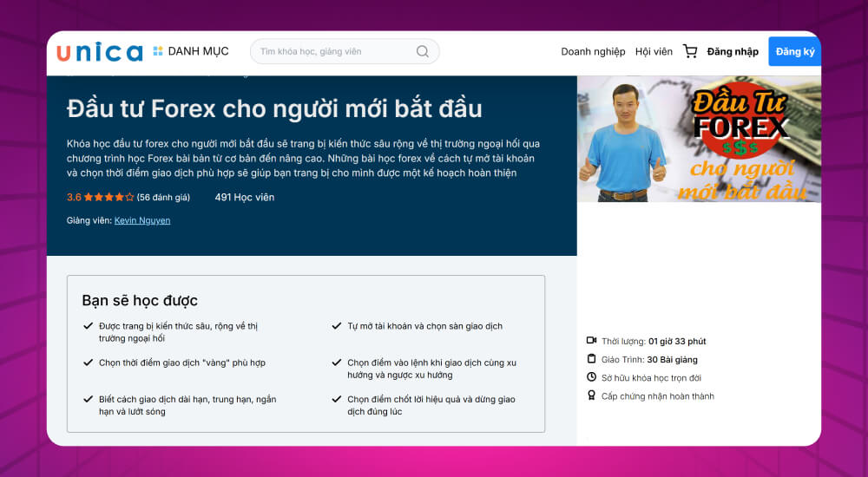Open the Hội viên menu item
Image resolution: width=868 pixels, height=477 pixels.
pyautogui.click(x=654, y=51)
